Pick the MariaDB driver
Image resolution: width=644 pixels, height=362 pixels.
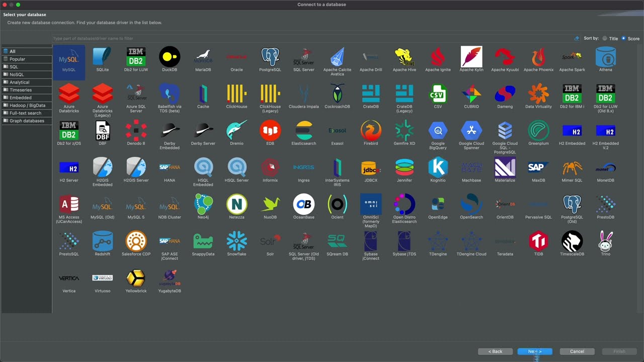[203, 59]
